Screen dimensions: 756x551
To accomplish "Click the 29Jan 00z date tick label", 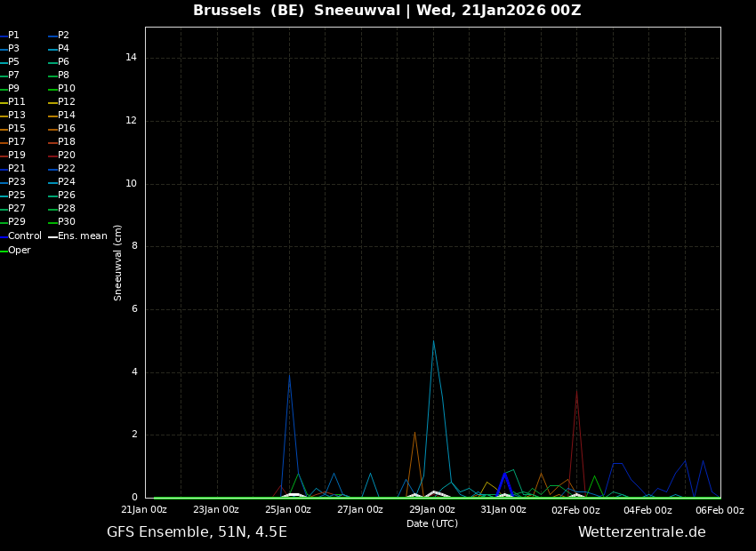I will click(x=432, y=510).
